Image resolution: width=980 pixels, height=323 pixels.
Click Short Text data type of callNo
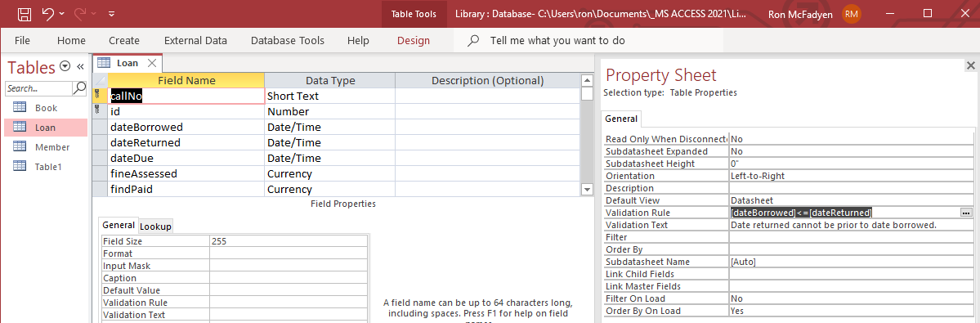pyautogui.click(x=330, y=96)
